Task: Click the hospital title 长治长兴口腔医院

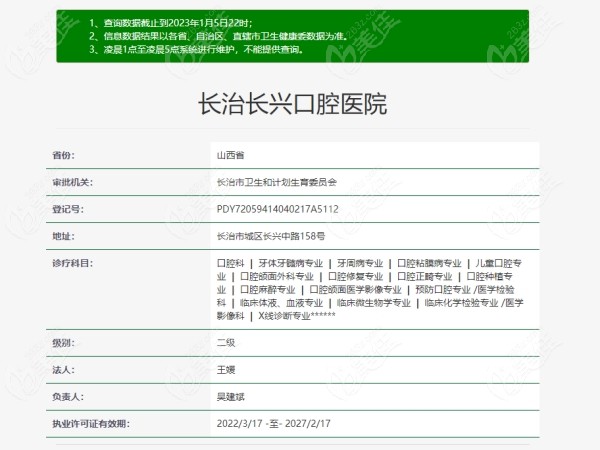Action: click(293, 105)
